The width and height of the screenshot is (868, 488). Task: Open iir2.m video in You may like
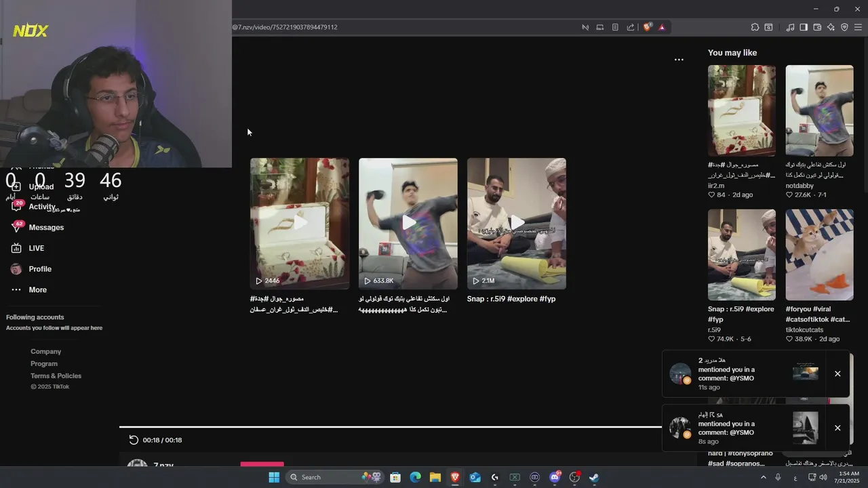742,110
